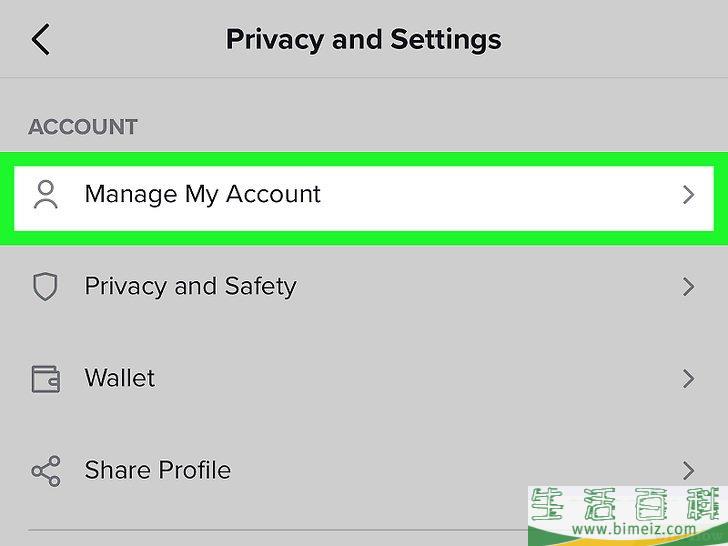Click the green highlight border around Manage My Account
This screenshot has height=546, width=728.
tap(364, 159)
